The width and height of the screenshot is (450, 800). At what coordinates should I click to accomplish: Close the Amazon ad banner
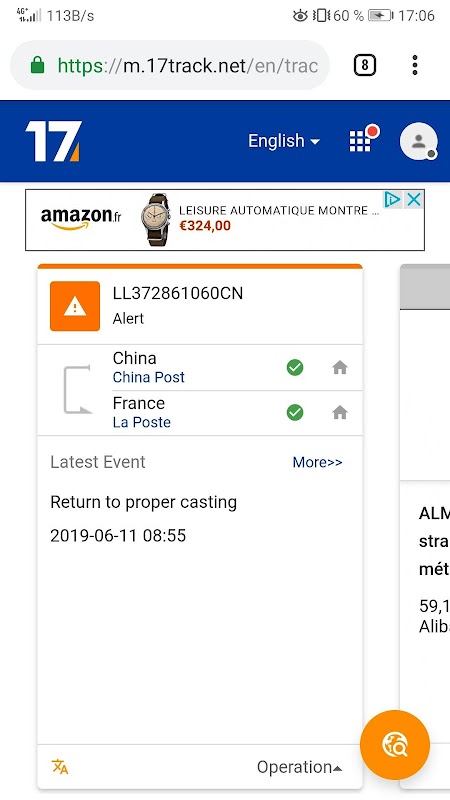[x=414, y=199]
